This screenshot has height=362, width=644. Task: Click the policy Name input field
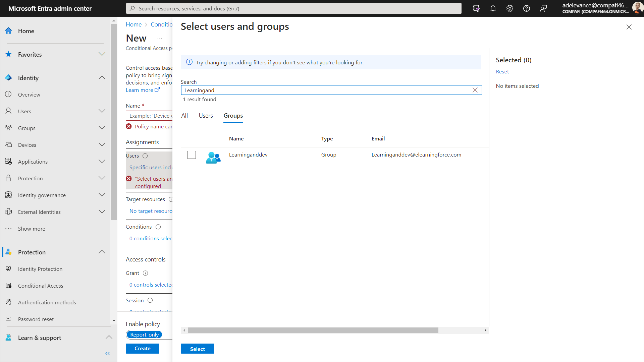pyautogui.click(x=149, y=116)
